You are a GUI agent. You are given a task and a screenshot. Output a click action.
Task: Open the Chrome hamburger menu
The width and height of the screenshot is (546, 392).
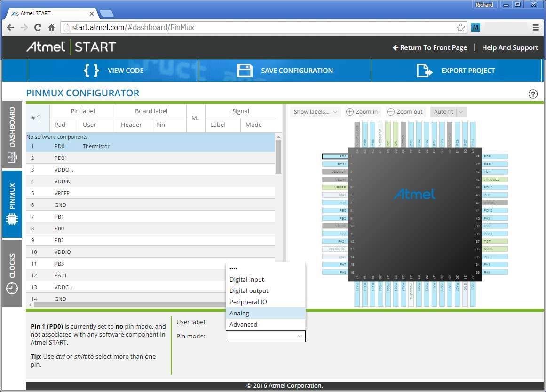(536, 28)
